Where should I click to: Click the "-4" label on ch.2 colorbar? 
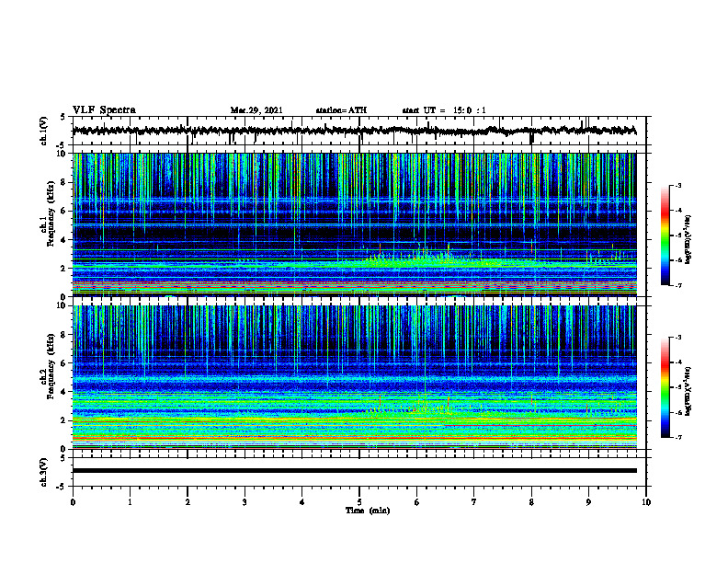point(678,362)
